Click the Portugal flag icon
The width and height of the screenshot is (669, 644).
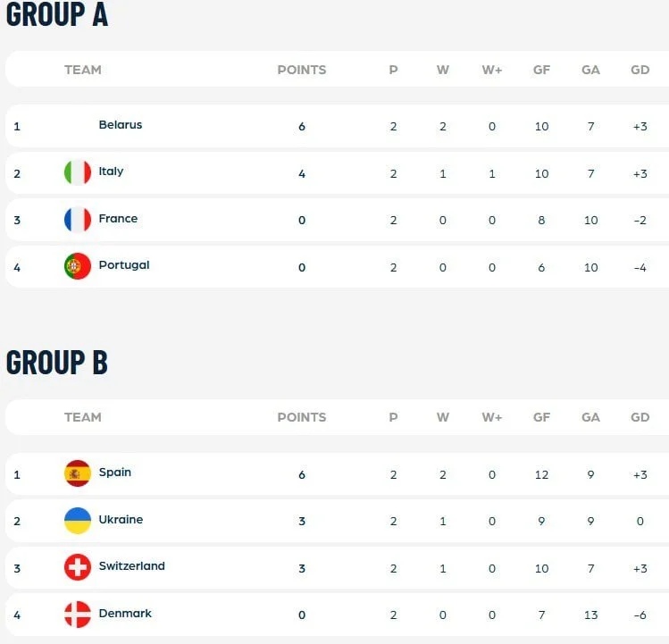click(x=77, y=266)
